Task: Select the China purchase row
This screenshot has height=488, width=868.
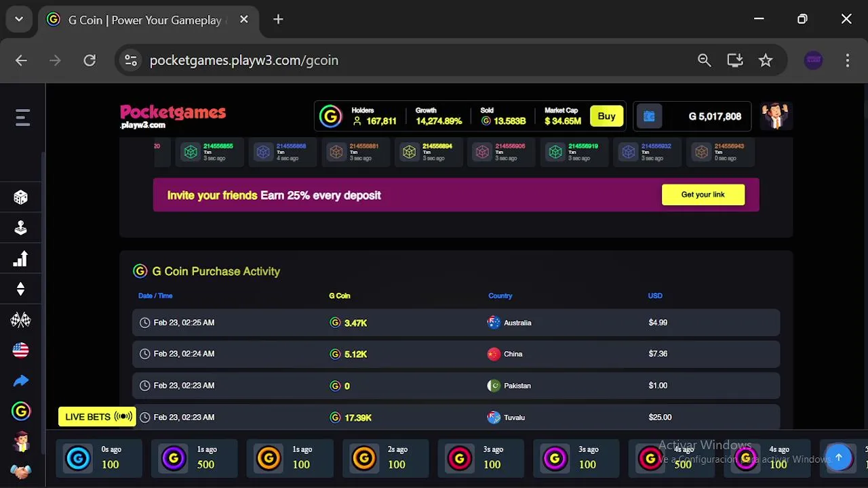Action: point(456,354)
